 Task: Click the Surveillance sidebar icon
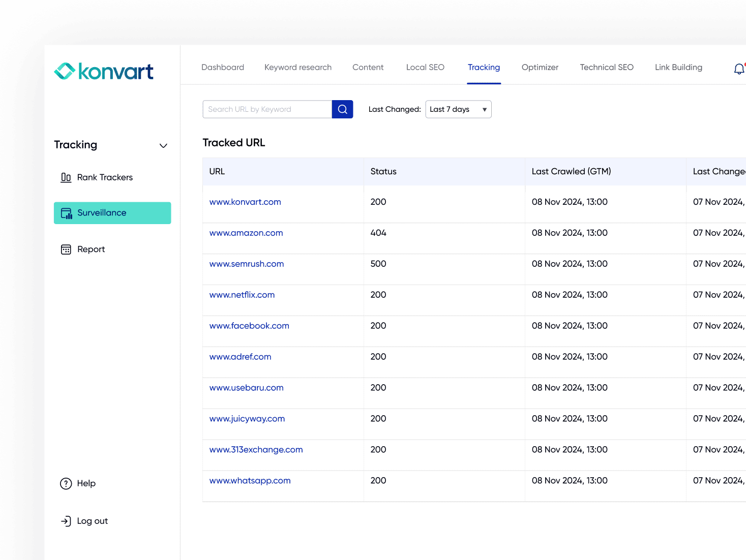(67, 213)
